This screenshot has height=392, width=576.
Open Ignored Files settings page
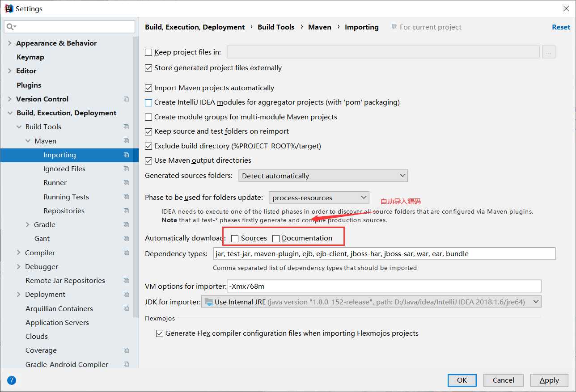tap(64, 169)
